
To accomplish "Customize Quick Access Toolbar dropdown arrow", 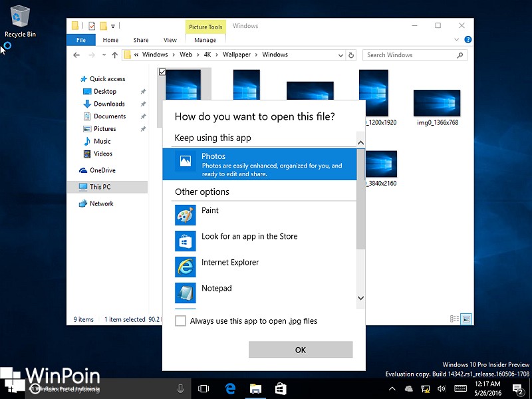I will (113, 26).
